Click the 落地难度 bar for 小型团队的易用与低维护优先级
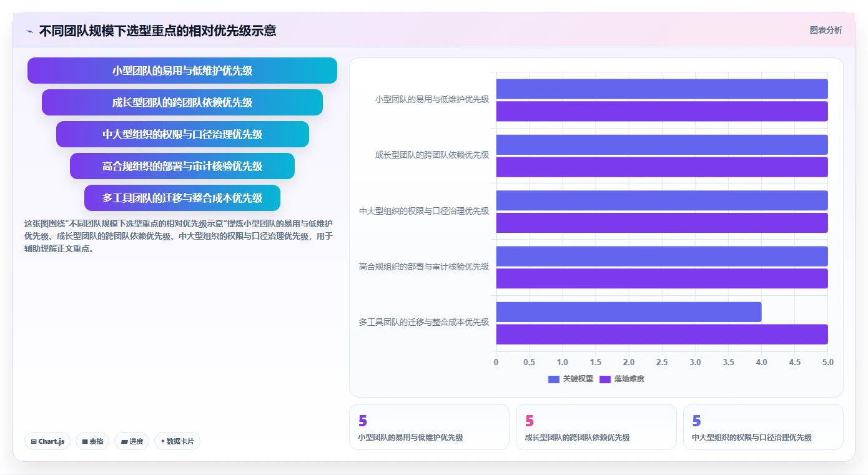 (662, 111)
